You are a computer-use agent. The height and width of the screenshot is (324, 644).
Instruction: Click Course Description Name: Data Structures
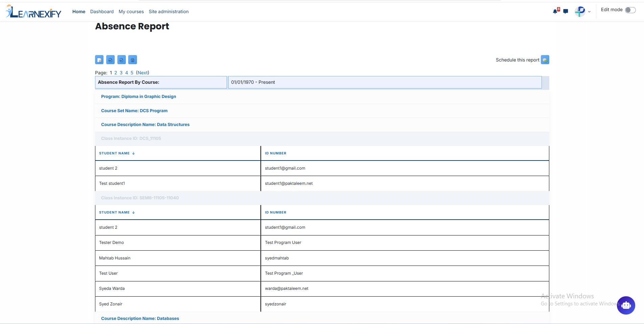pos(145,125)
